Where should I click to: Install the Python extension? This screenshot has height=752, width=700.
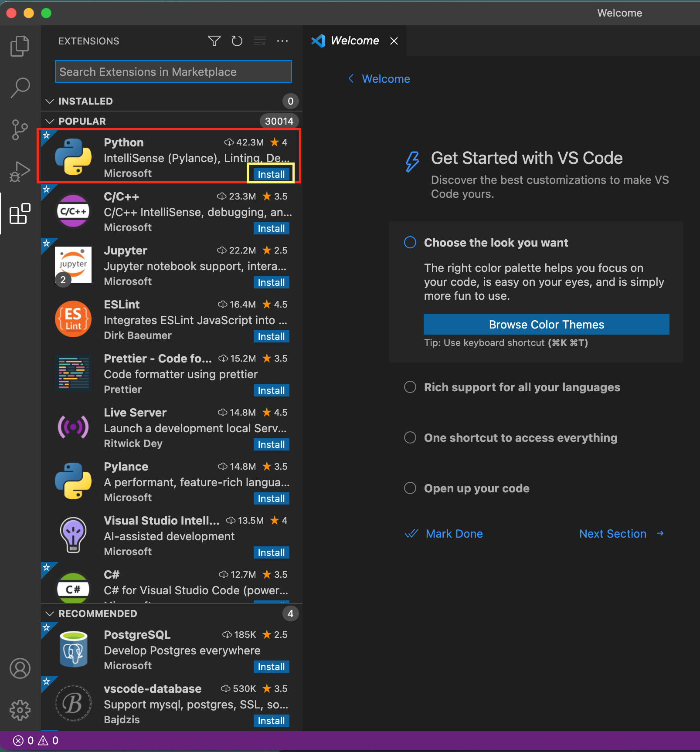tap(271, 174)
